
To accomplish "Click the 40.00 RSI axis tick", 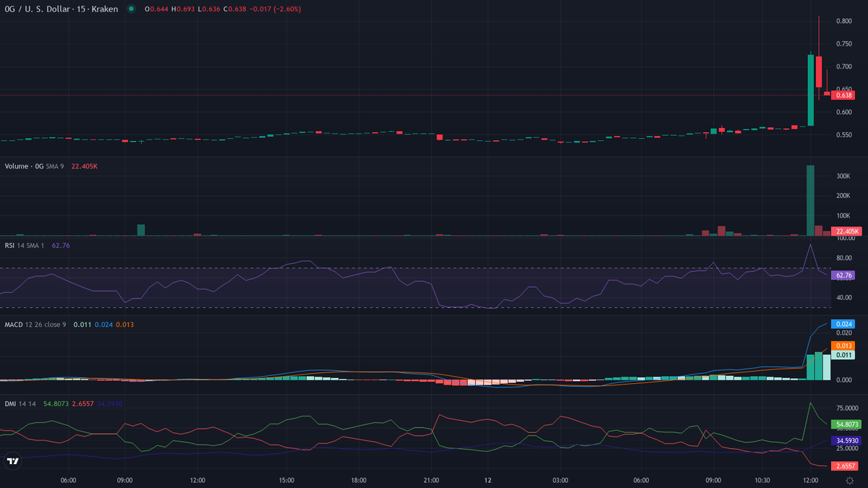I will [843, 298].
